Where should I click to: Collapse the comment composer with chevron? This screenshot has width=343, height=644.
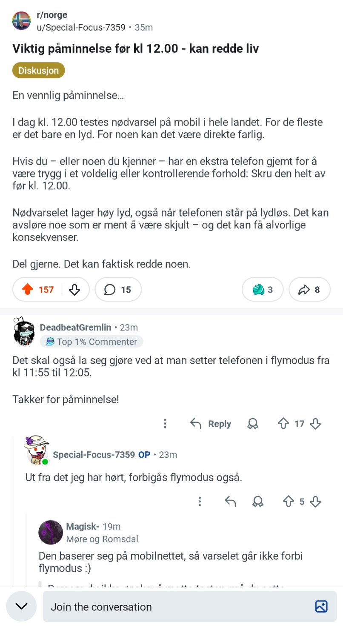pyautogui.click(x=21, y=606)
